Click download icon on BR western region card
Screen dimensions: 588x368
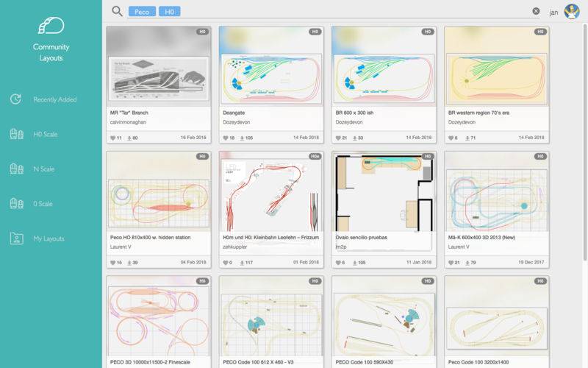(467, 138)
